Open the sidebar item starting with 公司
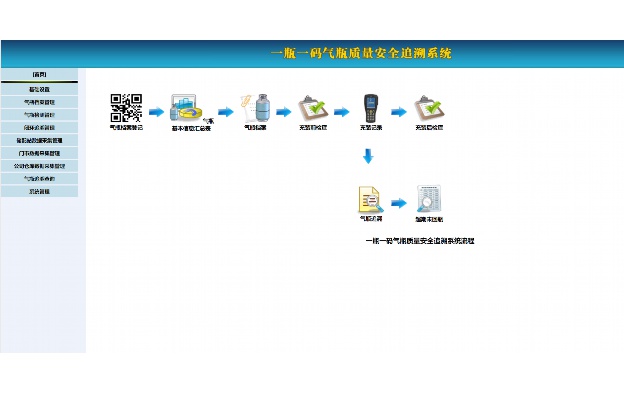 pos(39,166)
